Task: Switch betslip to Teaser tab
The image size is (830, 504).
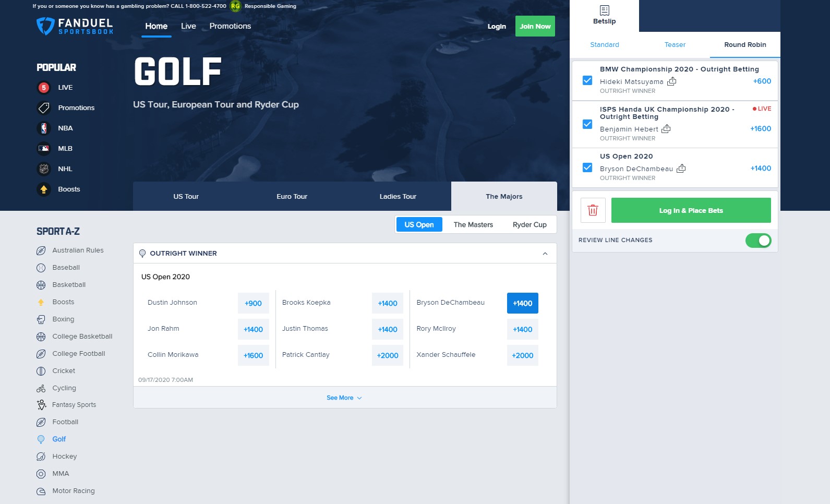Action: coord(675,45)
